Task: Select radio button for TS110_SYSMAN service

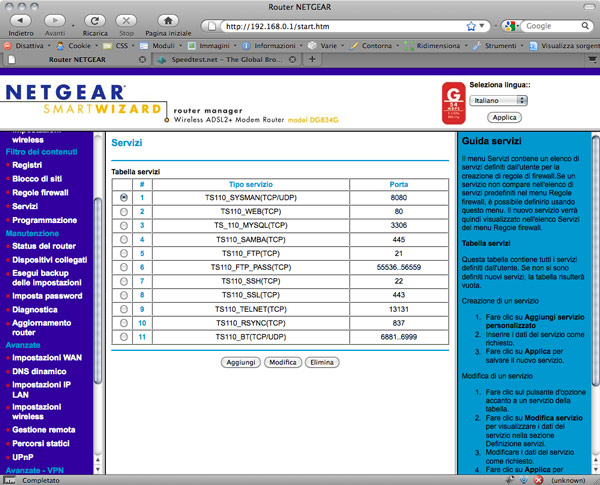Action: click(124, 198)
